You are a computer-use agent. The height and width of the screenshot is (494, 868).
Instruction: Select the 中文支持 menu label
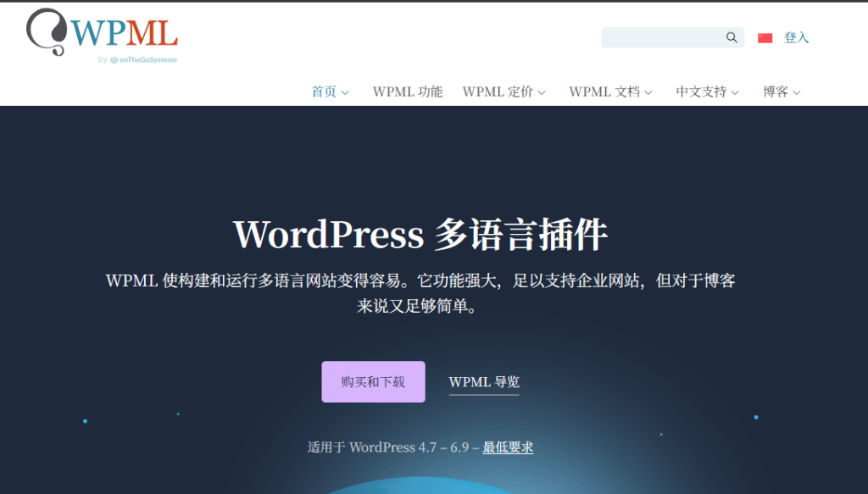tap(701, 92)
